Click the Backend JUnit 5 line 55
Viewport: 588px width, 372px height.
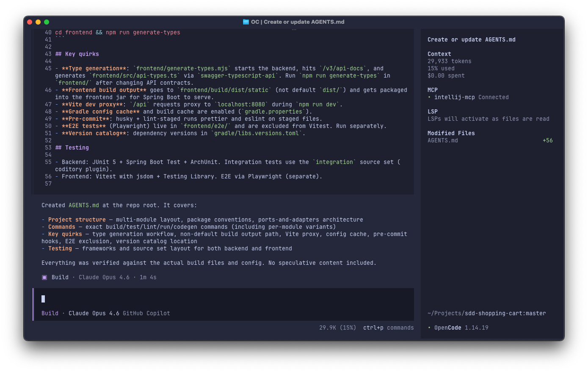(228, 166)
